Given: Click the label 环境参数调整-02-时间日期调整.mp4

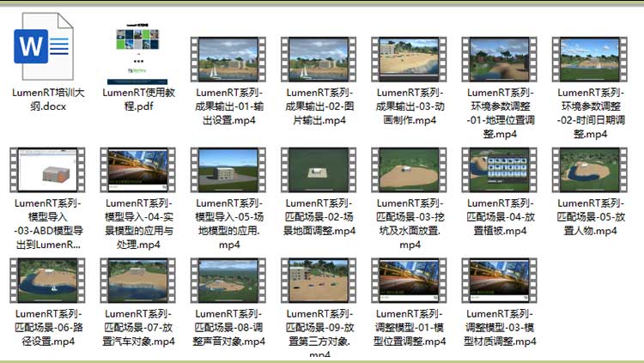Looking at the screenshot, I should coord(591,113).
